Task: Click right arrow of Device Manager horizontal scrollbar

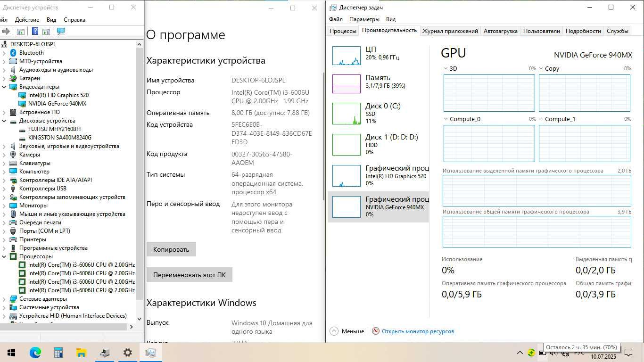Action: tap(132, 327)
